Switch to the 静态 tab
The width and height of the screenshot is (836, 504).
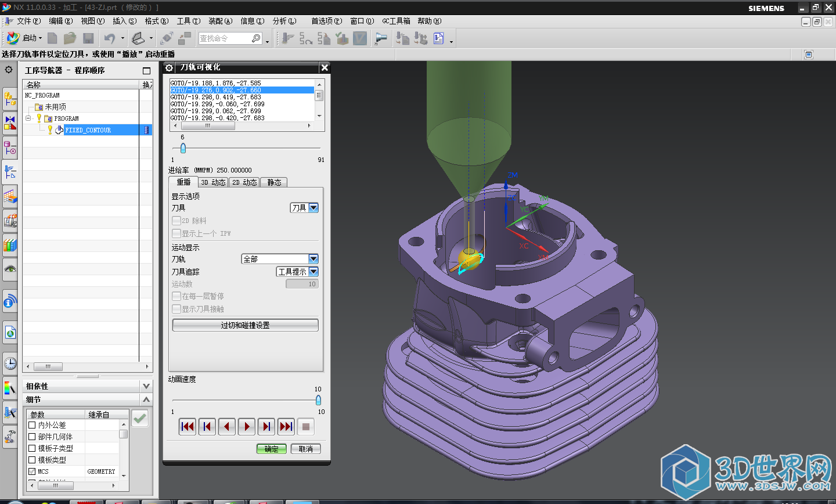(274, 182)
